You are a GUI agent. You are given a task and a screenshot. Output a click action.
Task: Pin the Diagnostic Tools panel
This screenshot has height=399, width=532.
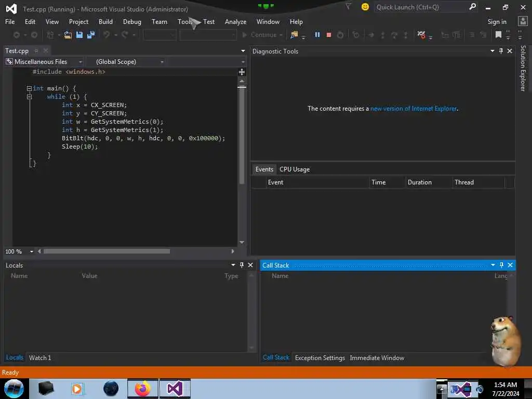tap(501, 51)
